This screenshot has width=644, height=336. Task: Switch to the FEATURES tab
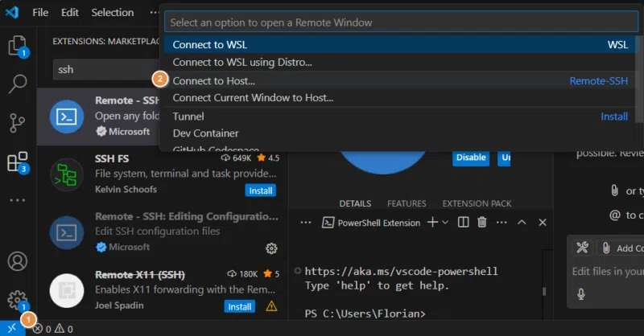pos(407,203)
